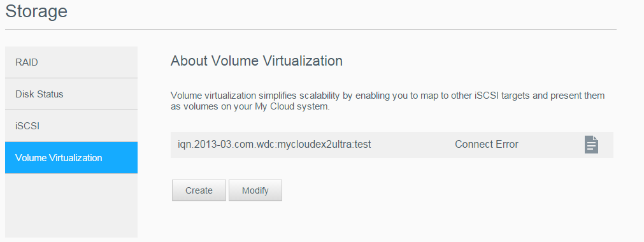Click the Modify button
The image size is (644, 242).
point(255,190)
